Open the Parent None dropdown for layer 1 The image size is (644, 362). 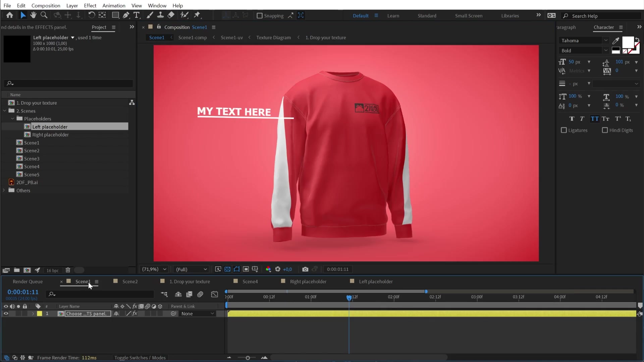click(198, 314)
